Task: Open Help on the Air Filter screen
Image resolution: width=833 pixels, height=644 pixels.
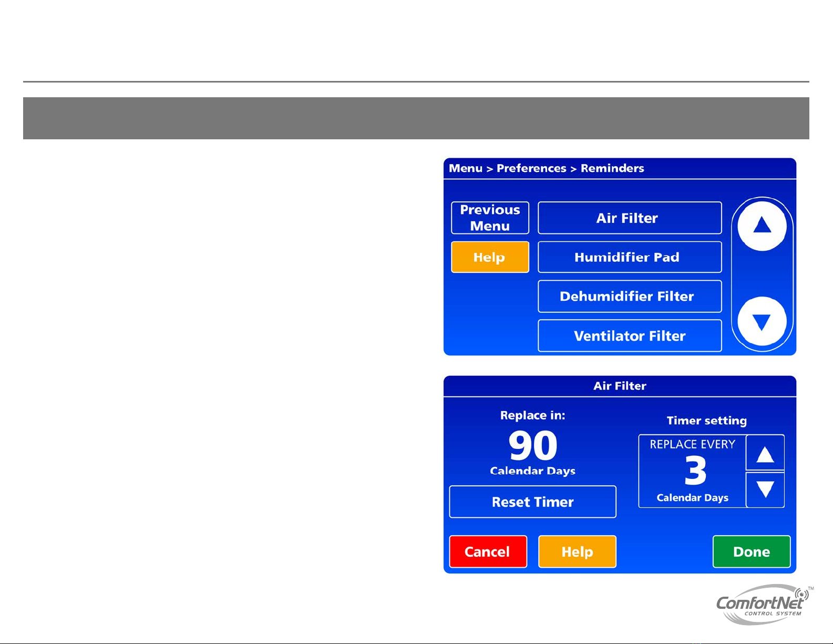Action: coord(577,551)
